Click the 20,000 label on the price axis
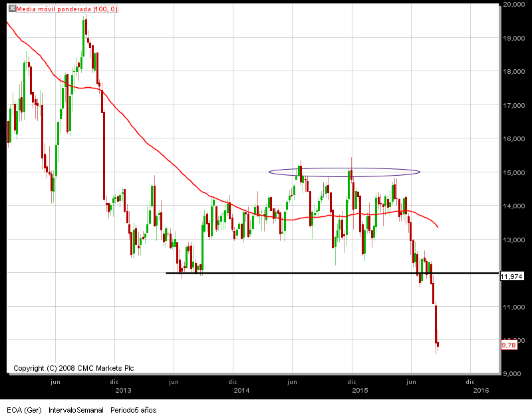The height and width of the screenshot is (416, 532). point(513,5)
